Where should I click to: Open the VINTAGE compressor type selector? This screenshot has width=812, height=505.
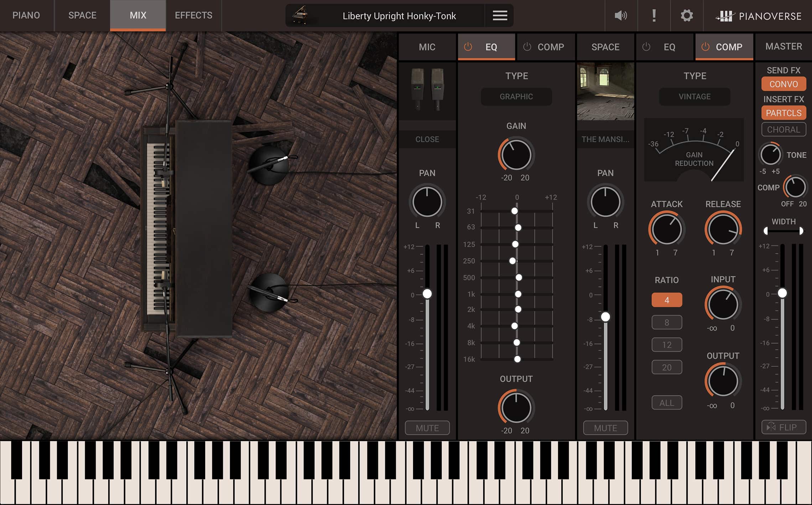click(694, 97)
